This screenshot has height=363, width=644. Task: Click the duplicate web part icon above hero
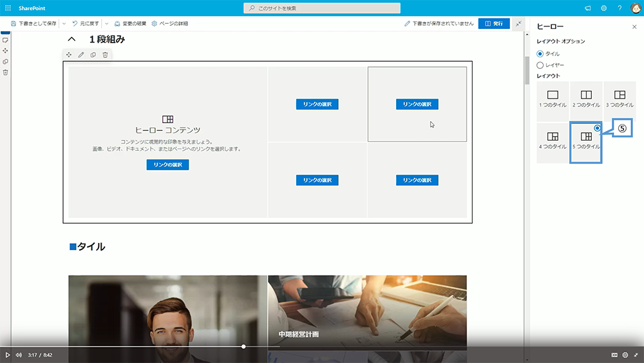click(x=93, y=55)
